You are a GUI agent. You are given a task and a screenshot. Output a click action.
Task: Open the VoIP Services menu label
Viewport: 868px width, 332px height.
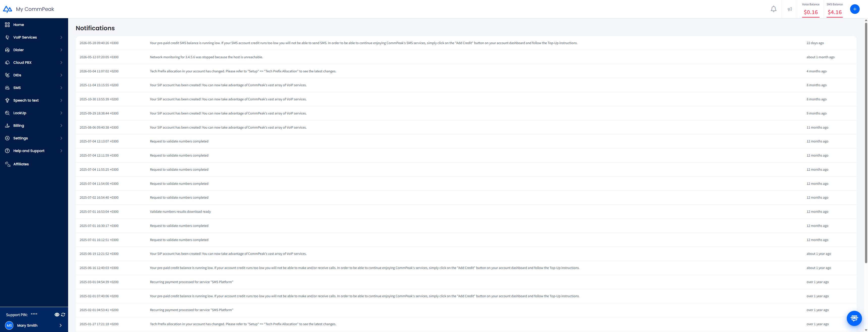25,37
